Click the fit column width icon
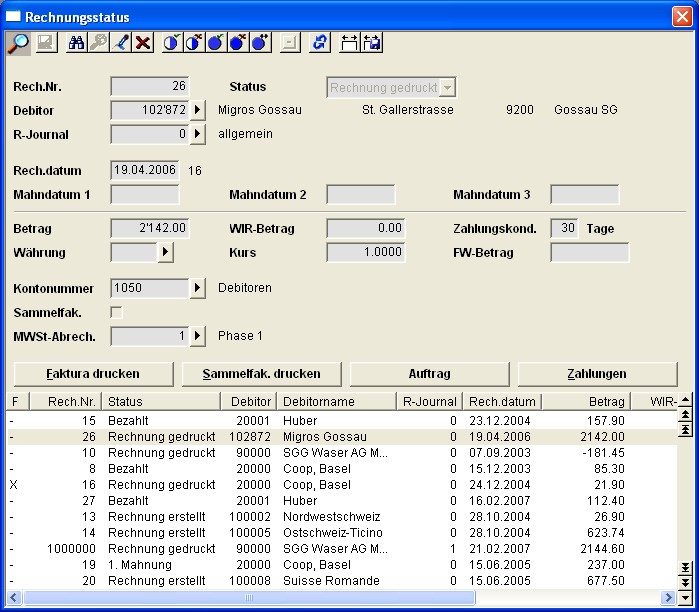This screenshot has height=612, width=699. coord(349,43)
